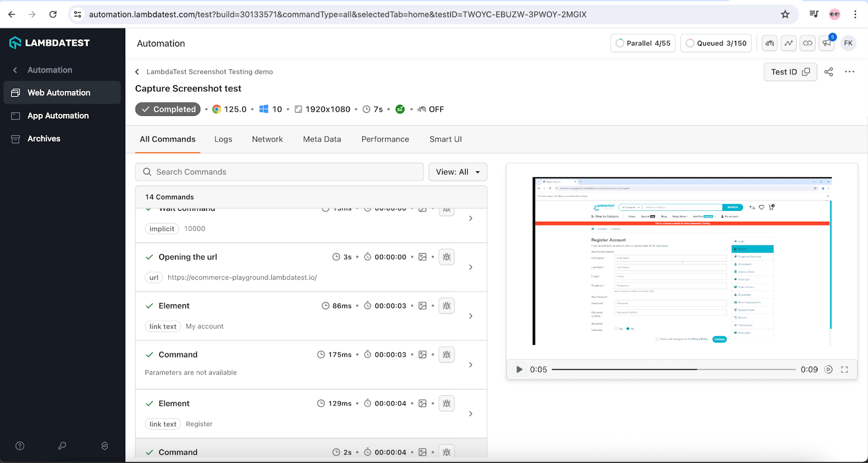Change video playback speed
The height and width of the screenshot is (463, 868).
(828, 369)
